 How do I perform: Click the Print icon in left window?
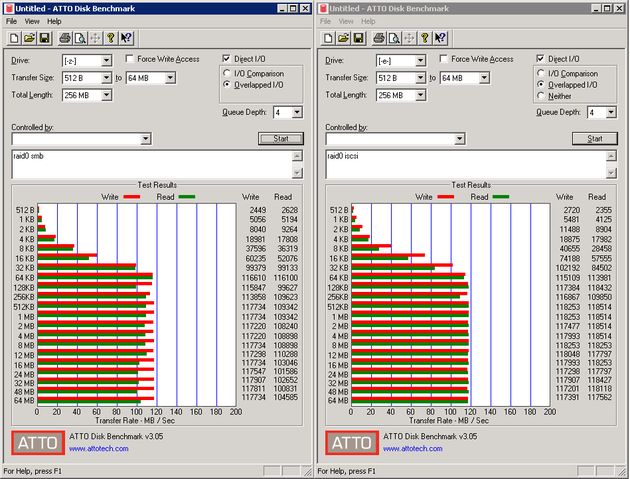65,38
